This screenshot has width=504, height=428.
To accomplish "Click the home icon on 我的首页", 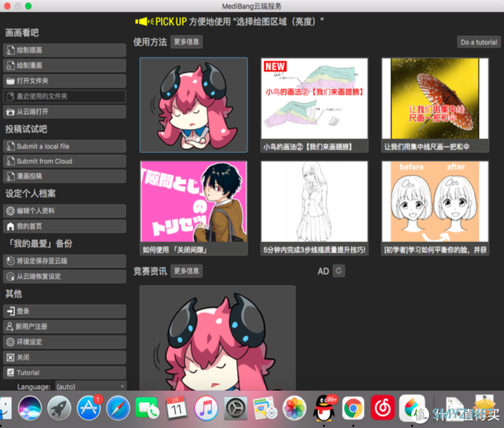I will 10,226.
